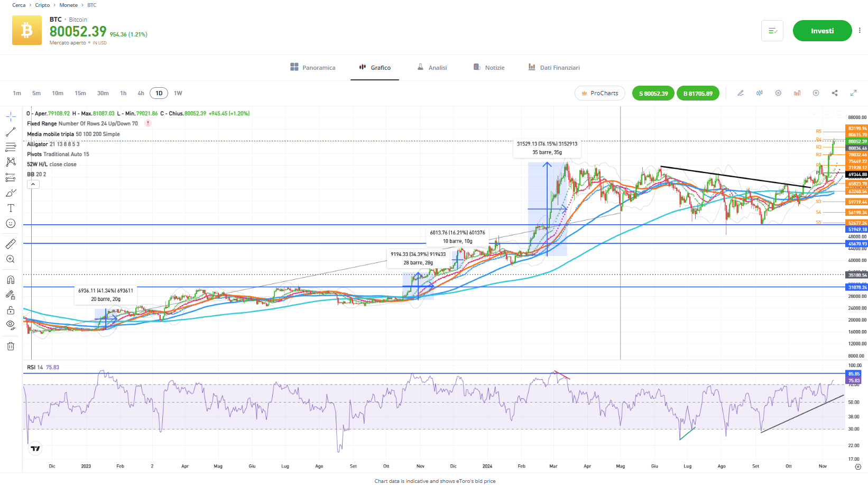Click the trash remove drawings icon
Image resolution: width=868 pixels, height=485 pixels.
coord(11,346)
